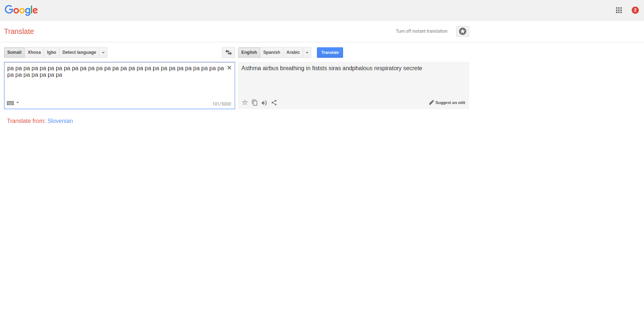Turn off instant translation
644x327 pixels.
click(421, 31)
